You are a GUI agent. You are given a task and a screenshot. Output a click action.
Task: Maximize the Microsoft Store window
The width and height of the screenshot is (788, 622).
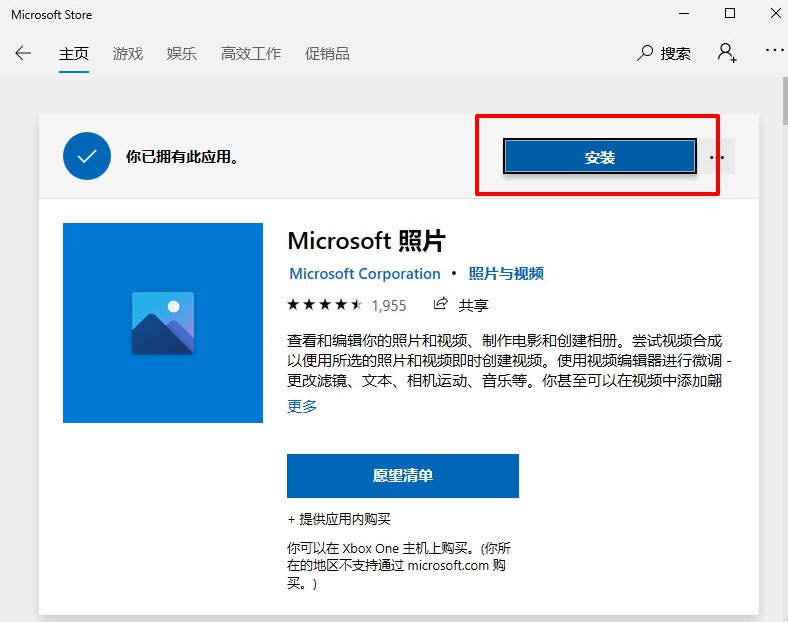[730, 14]
